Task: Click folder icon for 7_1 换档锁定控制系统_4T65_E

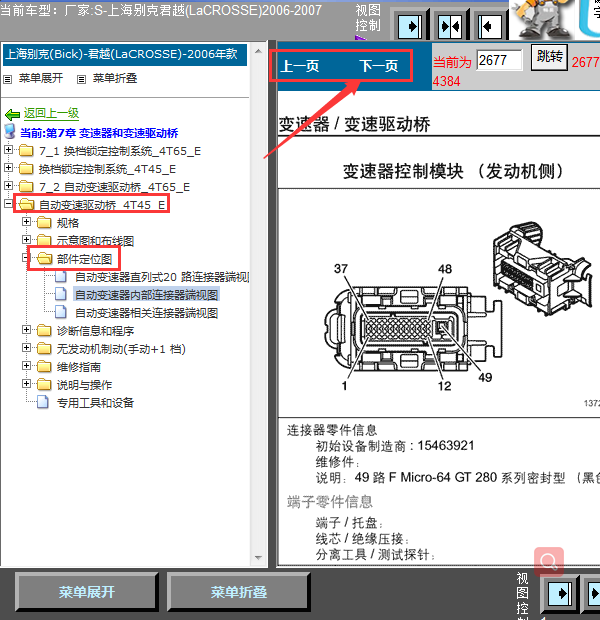Action: click(x=26, y=150)
